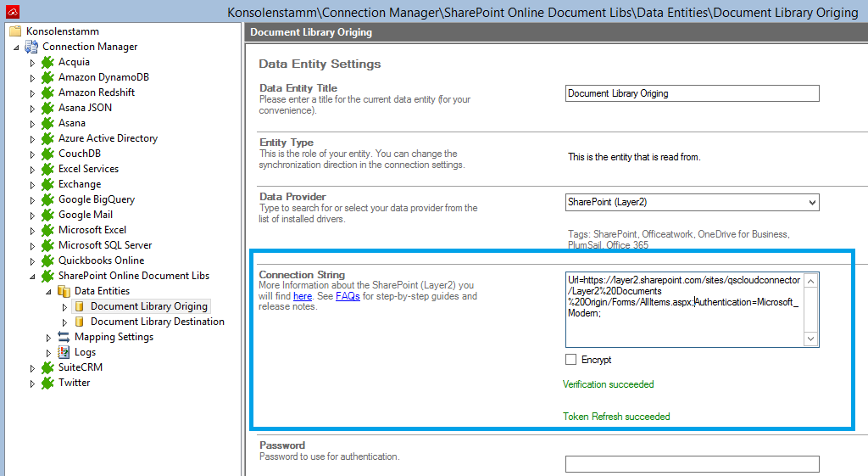The image size is (868, 476).
Task: Click into the Password input field
Action: [x=692, y=464]
